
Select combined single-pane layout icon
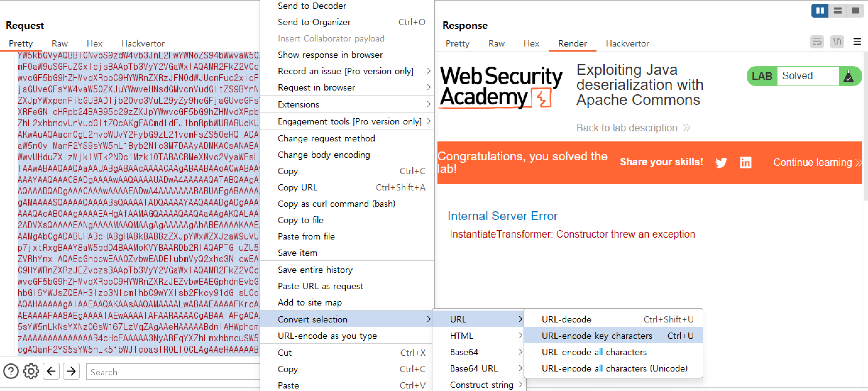tap(855, 10)
